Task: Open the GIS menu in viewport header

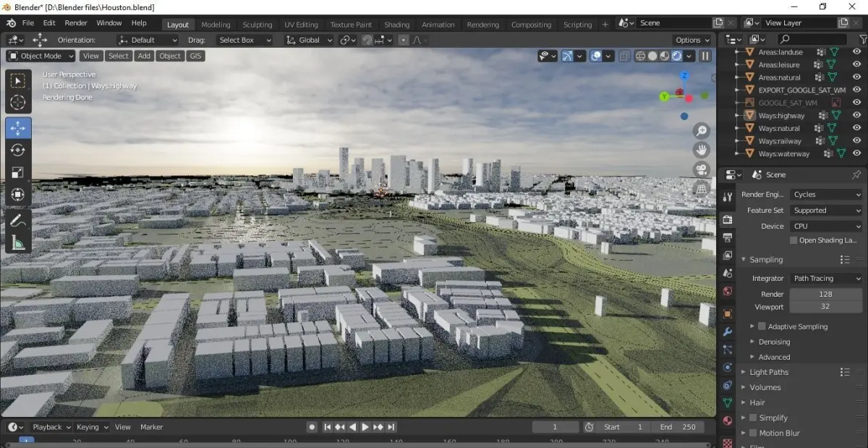Action: coord(195,56)
